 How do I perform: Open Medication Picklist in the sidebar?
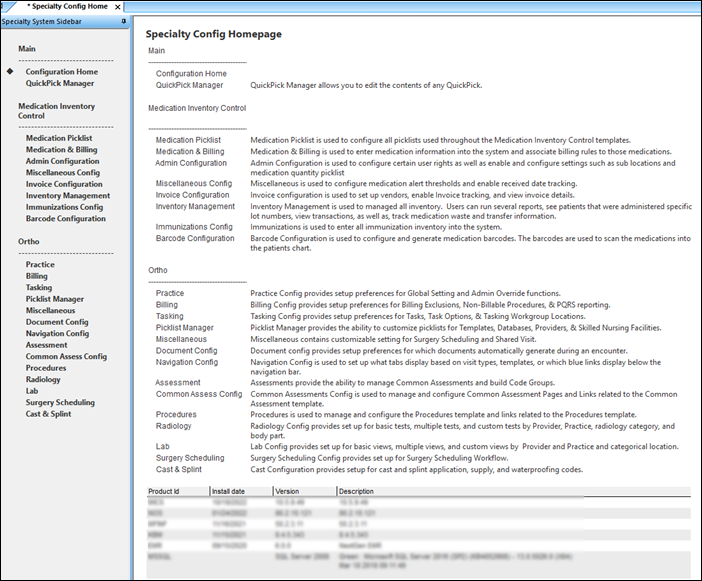59,138
